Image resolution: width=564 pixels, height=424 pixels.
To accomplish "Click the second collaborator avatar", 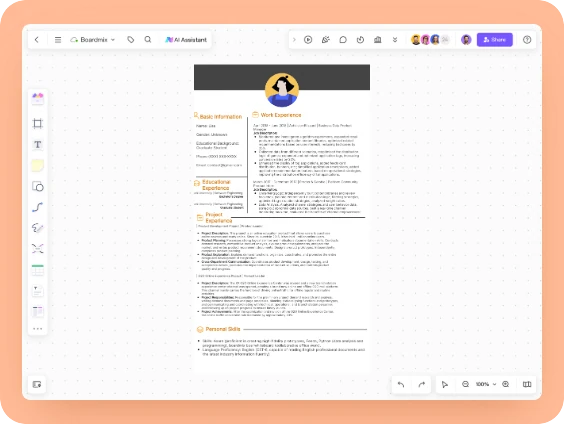I will pyautogui.click(x=426, y=40).
